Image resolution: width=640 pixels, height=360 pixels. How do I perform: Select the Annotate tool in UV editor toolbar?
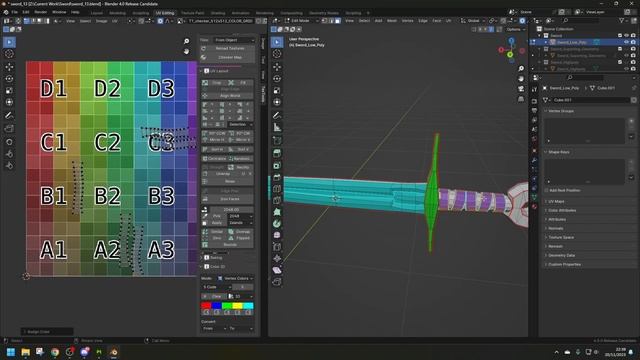(9, 116)
